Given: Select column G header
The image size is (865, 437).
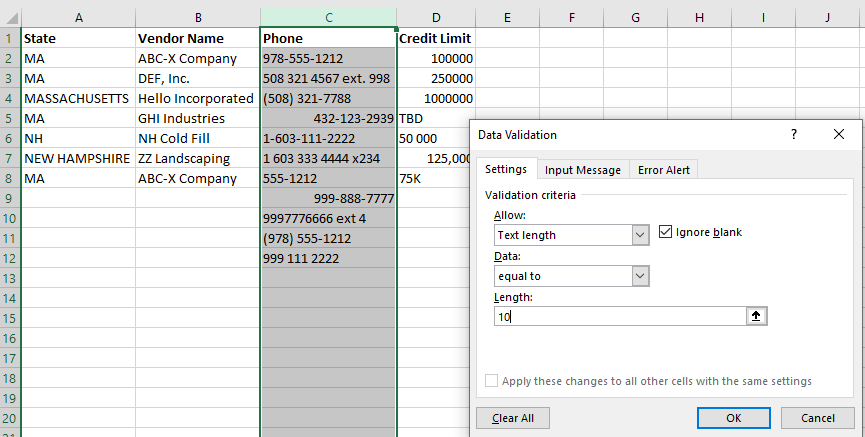Looking at the screenshot, I should click(635, 18).
